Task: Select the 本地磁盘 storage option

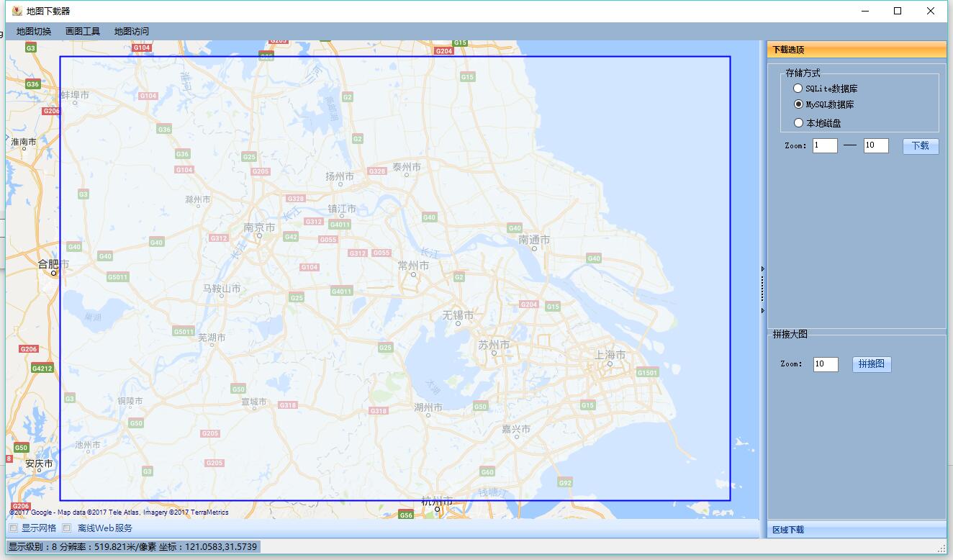Action: (x=818, y=123)
